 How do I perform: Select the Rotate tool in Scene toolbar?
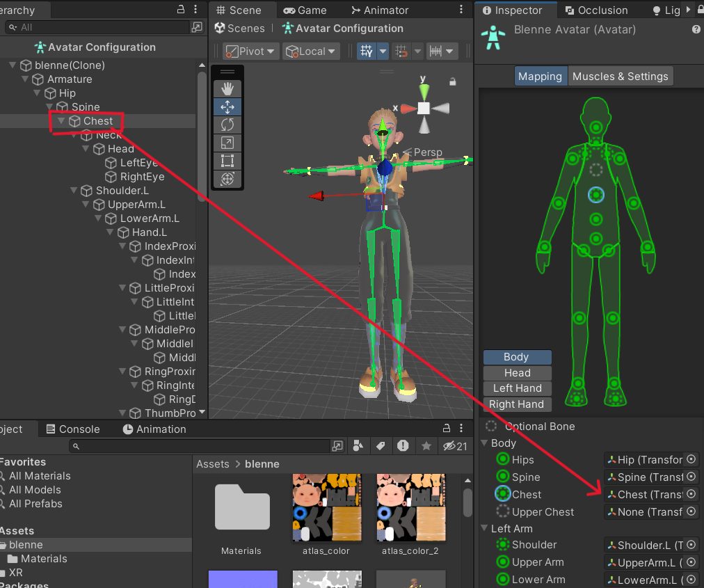(227, 125)
